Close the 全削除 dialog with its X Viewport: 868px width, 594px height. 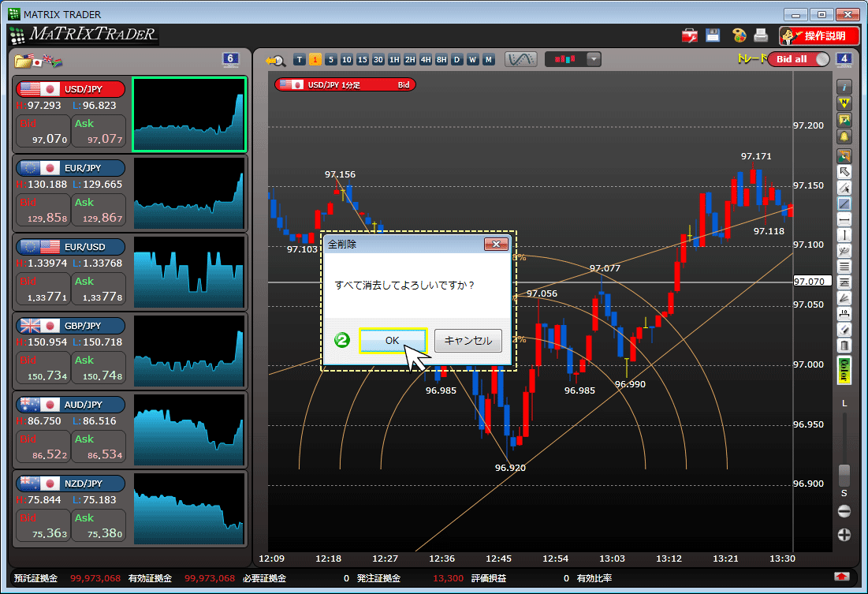[x=496, y=244]
